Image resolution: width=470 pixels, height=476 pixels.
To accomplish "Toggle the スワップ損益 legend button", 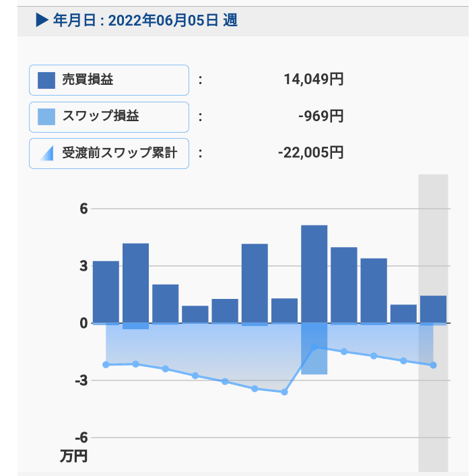I will (108, 116).
